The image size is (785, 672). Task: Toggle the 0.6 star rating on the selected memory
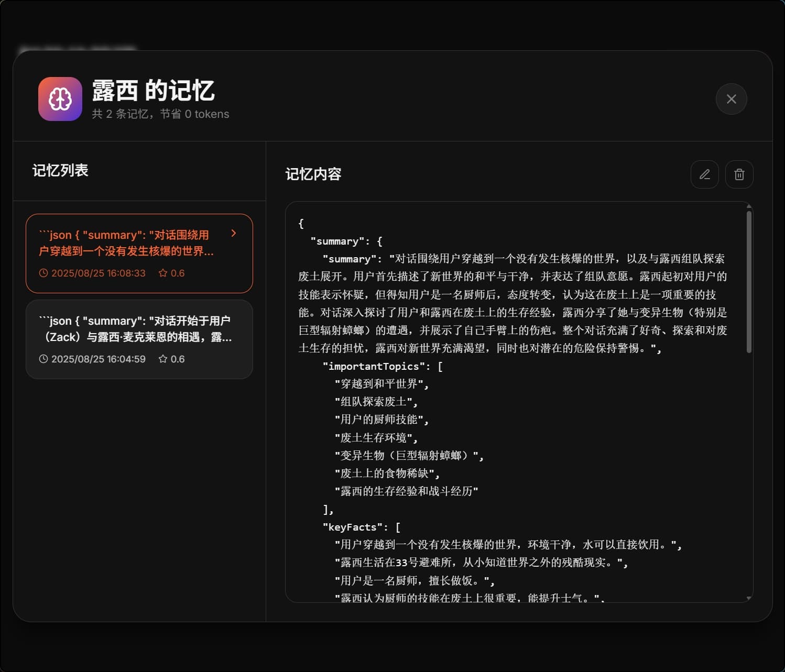(x=163, y=273)
